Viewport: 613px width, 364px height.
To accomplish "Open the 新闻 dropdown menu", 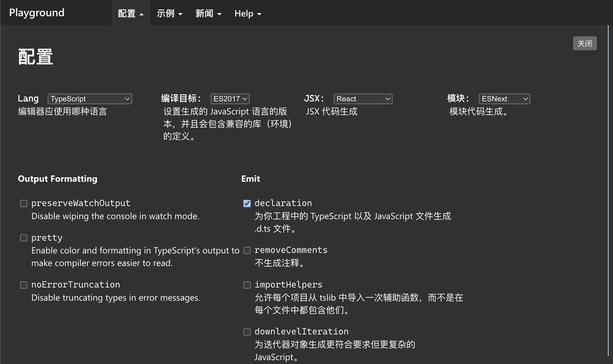I will tap(208, 13).
